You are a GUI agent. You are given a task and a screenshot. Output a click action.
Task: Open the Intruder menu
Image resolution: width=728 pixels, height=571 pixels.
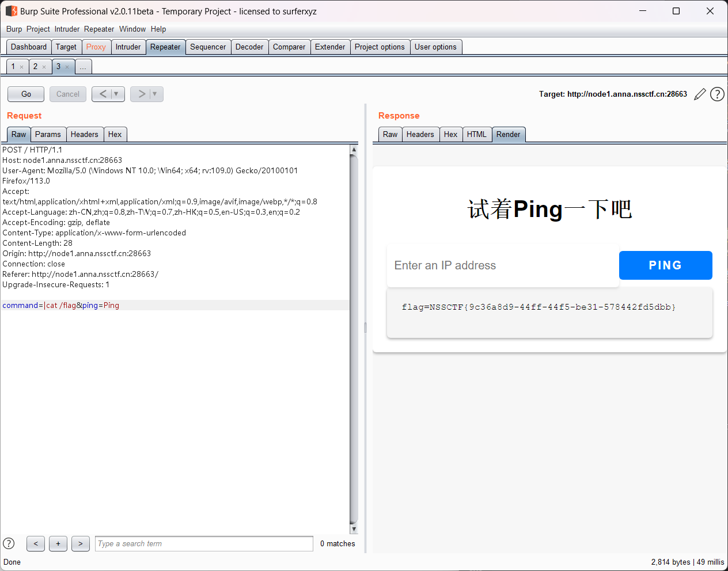(67, 29)
